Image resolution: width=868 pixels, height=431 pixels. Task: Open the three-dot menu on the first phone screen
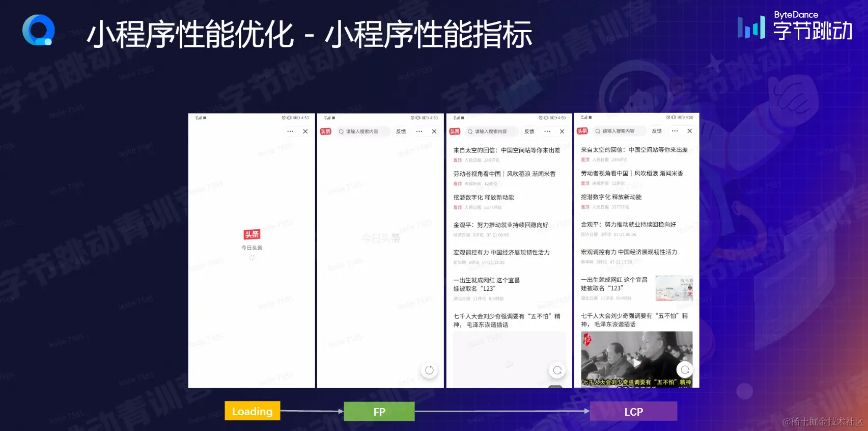coord(290,131)
